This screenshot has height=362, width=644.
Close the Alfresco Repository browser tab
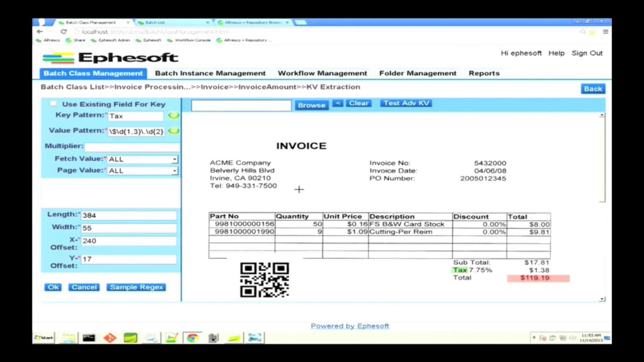287,23
